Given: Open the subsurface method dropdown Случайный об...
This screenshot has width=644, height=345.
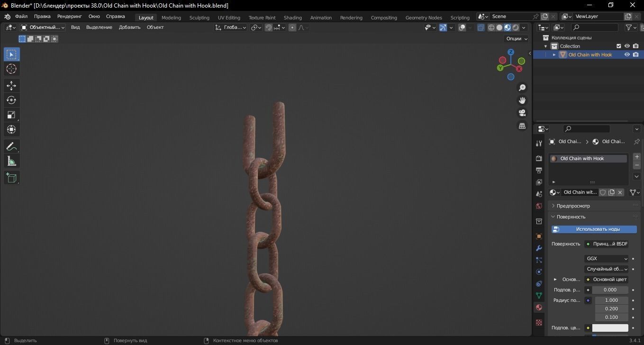Looking at the screenshot, I should 607,269.
